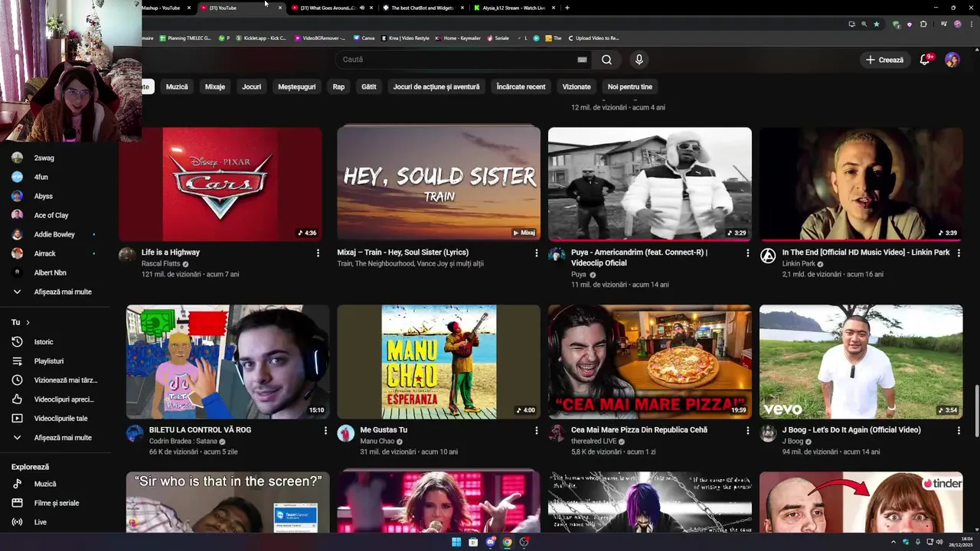Select Jocuri de acțiune și aventură chip

[x=436, y=86]
